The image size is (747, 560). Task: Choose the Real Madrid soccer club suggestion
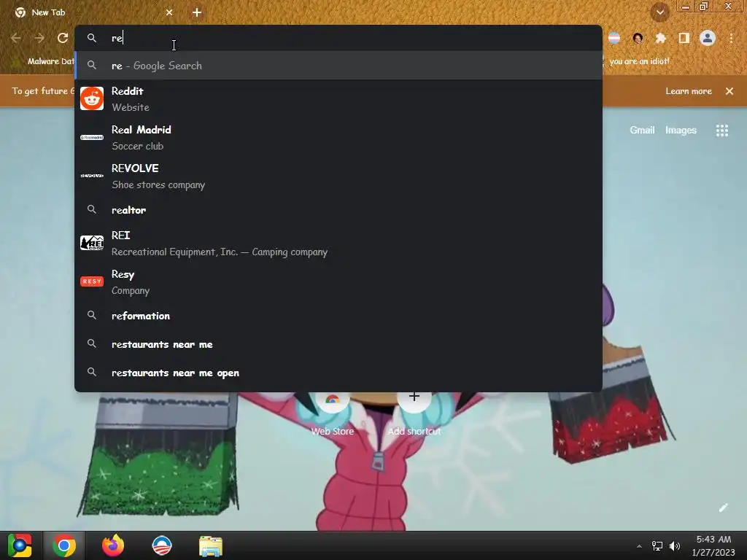tap(338, 137)
